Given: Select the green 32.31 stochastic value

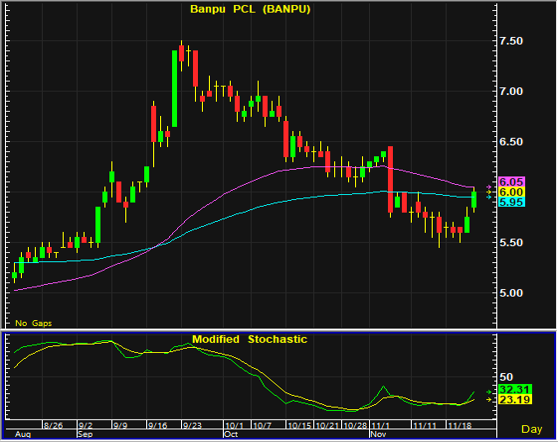Looking at the screenshot, I should click(x=515, y=389).
